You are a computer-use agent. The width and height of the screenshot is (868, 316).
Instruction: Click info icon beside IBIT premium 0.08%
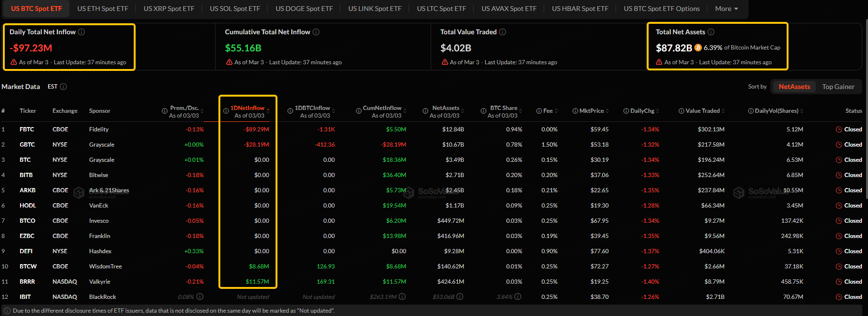[x=200, y=296]
